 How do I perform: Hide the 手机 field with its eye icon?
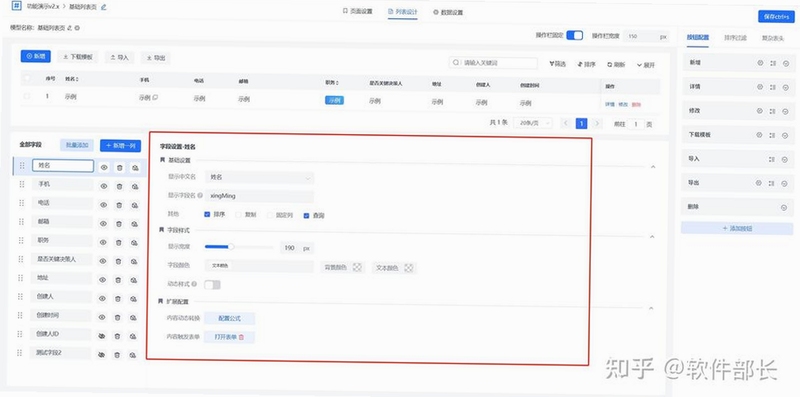click(x=104, y=186)
